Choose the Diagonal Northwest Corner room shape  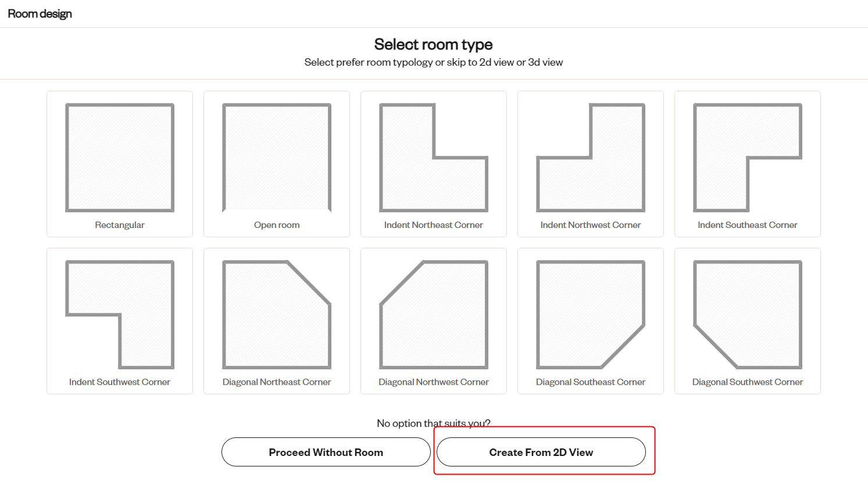pos(434,315)
